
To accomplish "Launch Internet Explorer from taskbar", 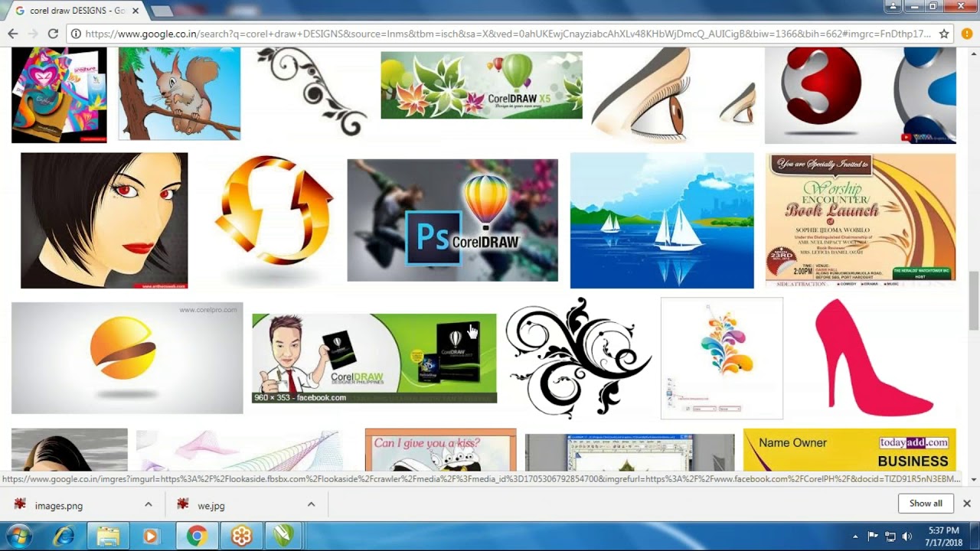I will (x=64, y=536).
